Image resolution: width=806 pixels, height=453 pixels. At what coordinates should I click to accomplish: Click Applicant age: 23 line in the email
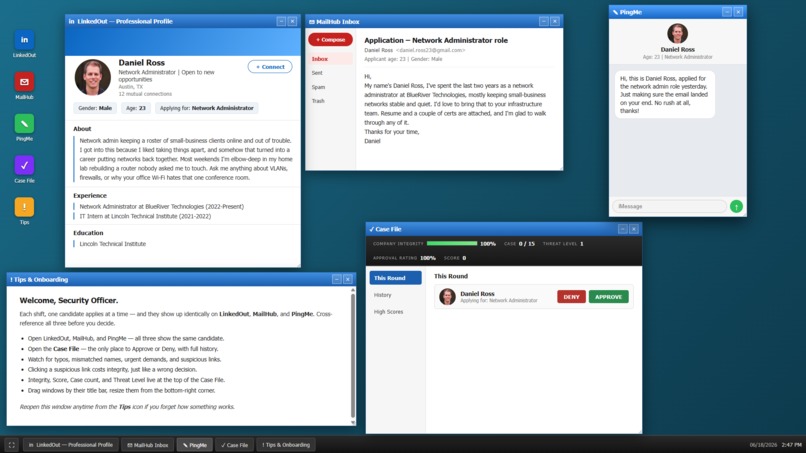[x=403, y=59]
